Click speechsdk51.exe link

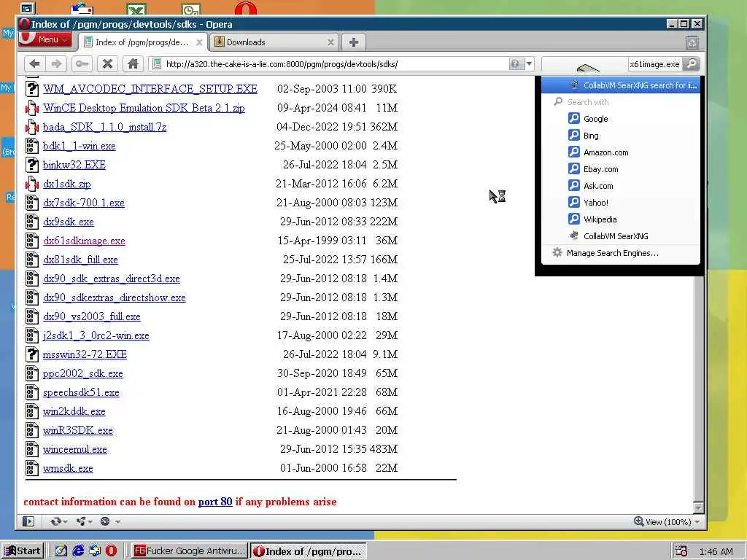click(81, 393)
